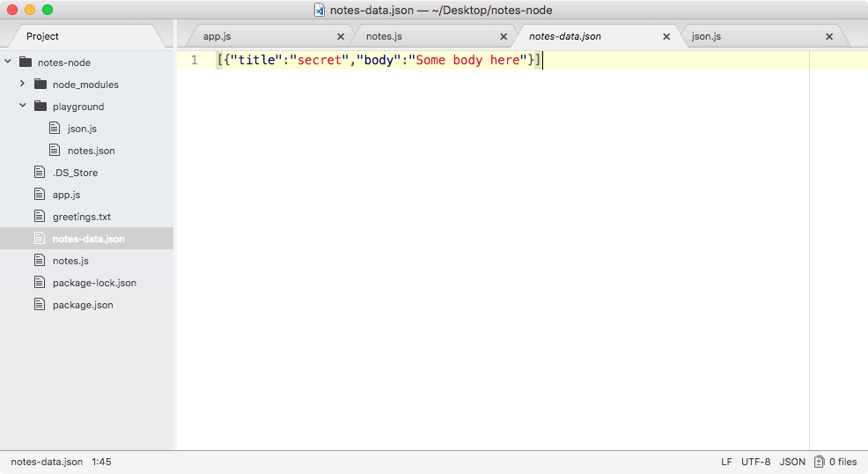
Task: Select the playground folder label
Action: point(78,107)
